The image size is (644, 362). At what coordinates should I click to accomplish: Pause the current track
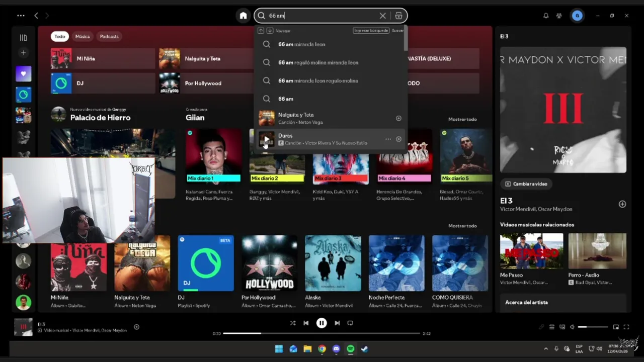[x=321, y=323]
